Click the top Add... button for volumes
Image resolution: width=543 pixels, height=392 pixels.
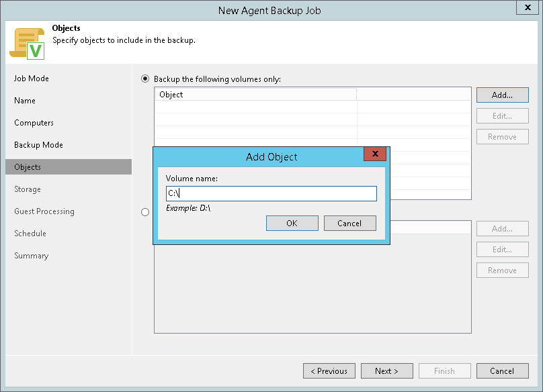coord(502,95)
